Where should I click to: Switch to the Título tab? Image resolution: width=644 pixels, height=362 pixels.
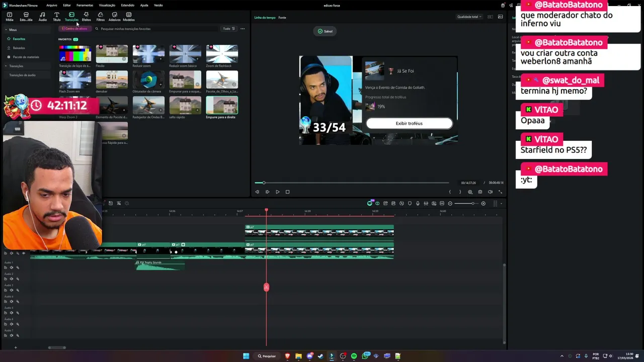57,17
